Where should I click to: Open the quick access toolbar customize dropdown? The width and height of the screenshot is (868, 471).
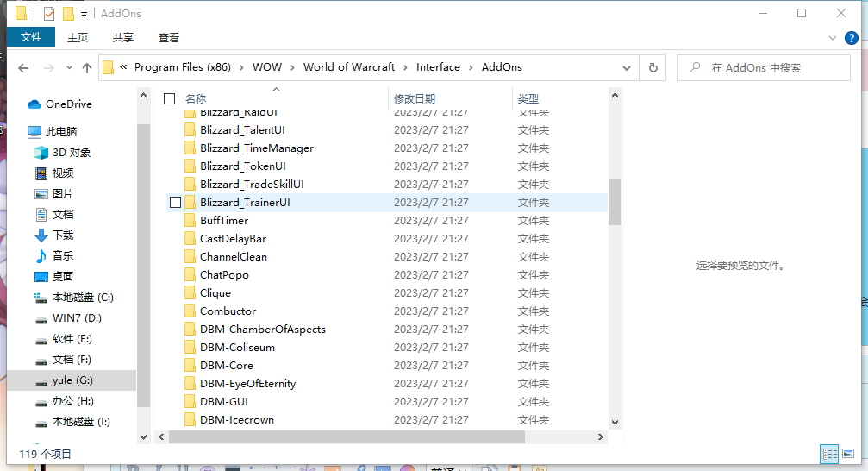coord(84,14)
